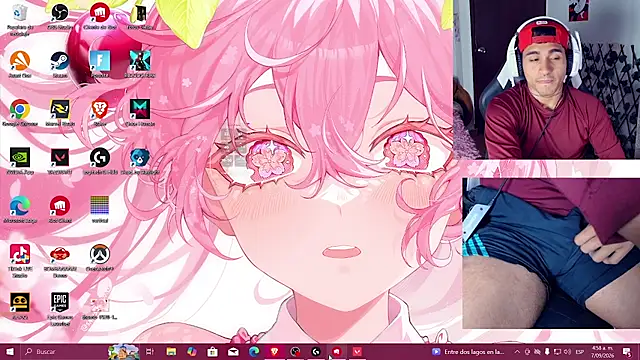Open Microsoft Store from the taskbar
Viewport: 640px width, 360px height.
[x=212, y=351]
